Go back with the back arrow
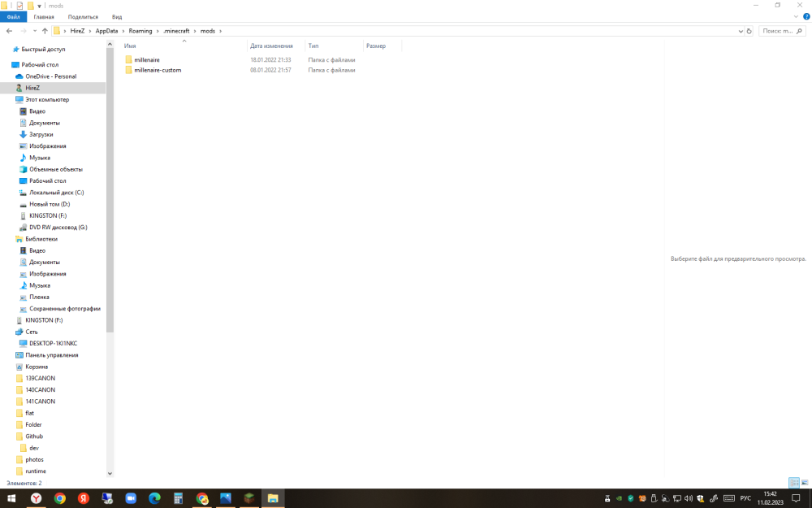The image size is (812, 508). click(9, 31)
